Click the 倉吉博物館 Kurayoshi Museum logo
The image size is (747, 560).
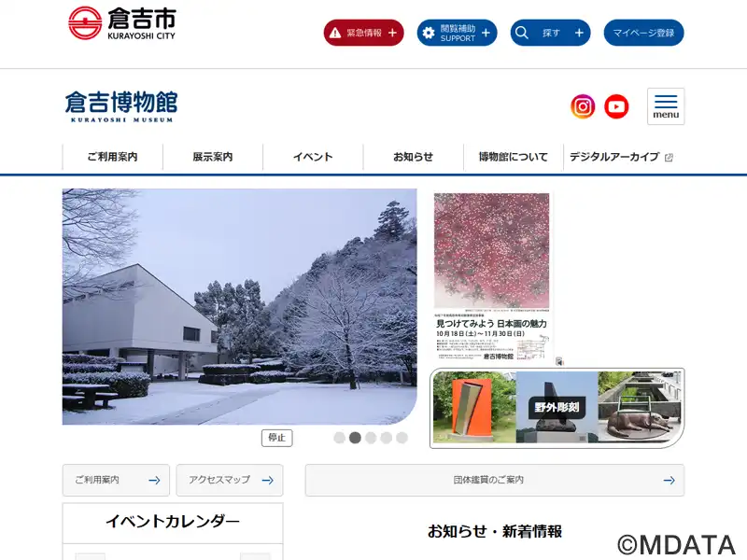pos(121,106)
